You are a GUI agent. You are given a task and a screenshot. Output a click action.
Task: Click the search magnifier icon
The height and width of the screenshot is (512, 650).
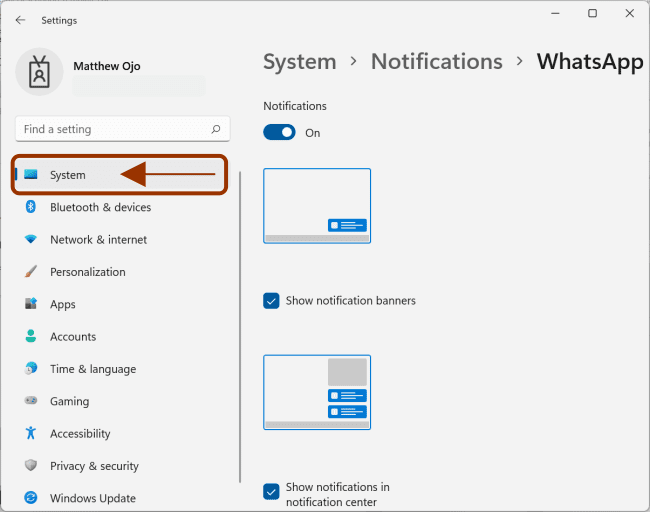tap(216, 129)
